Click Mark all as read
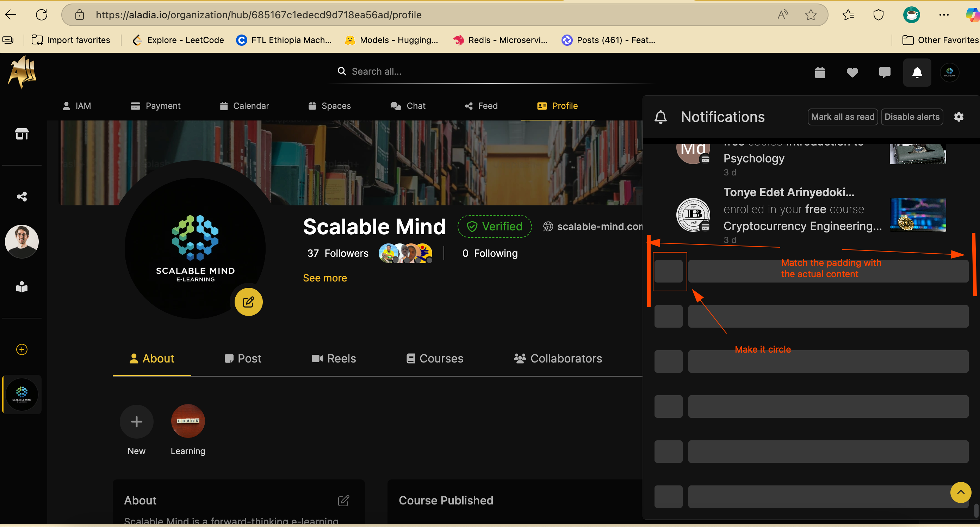Image resolution: width=980 pixels, height=527 pixels. click(x=843, y=117)
